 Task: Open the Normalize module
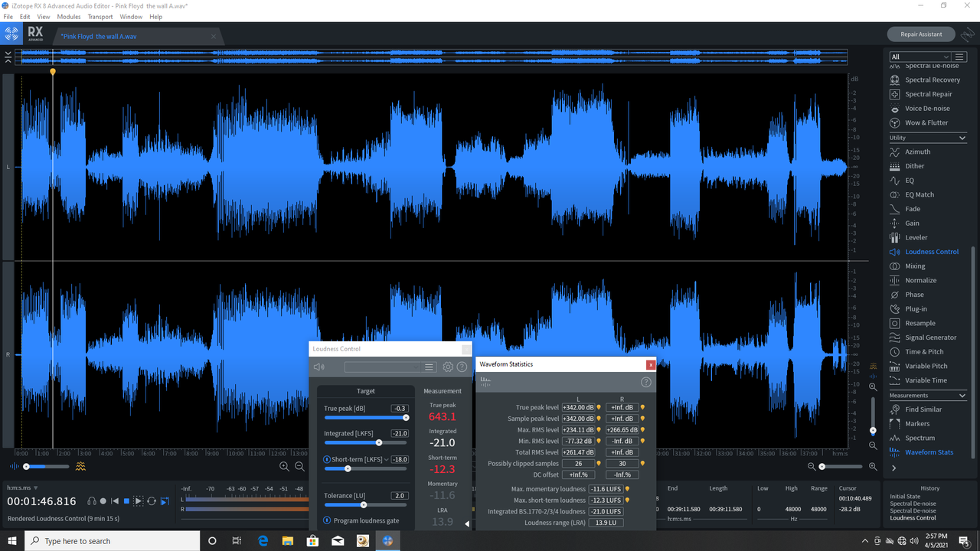click(913, 280)
